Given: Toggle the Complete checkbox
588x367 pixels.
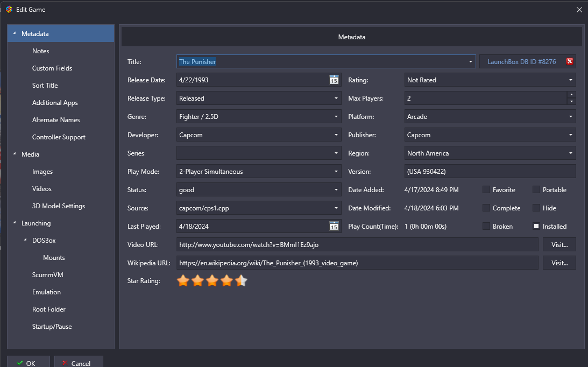Looking at the screenshot, I should 486,208.
